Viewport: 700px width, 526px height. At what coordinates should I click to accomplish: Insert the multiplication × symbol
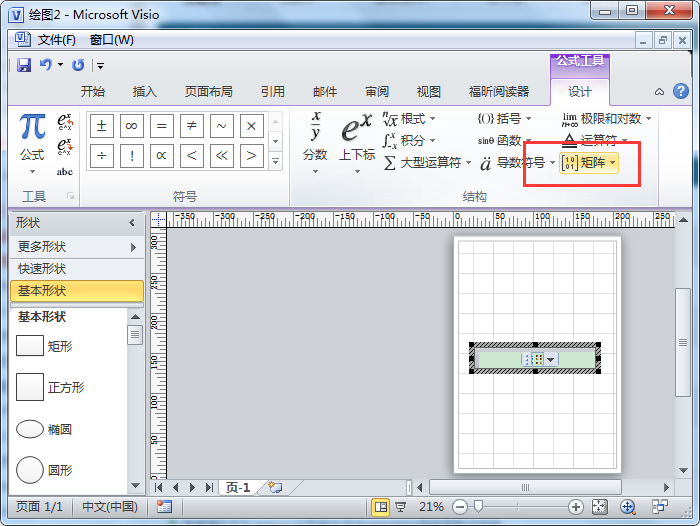point(251,126)
